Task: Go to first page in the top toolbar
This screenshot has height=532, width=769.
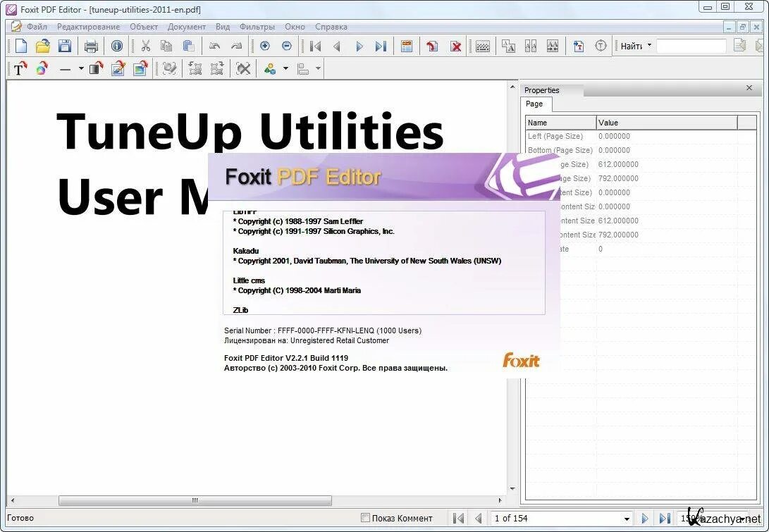Action: click(x=315, y=46)
